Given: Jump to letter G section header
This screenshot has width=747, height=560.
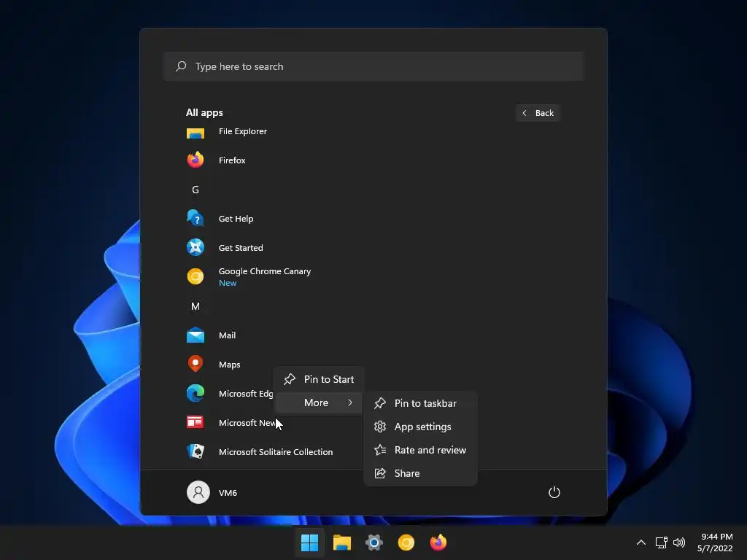Looking at the screenshot, I should 196,190.
